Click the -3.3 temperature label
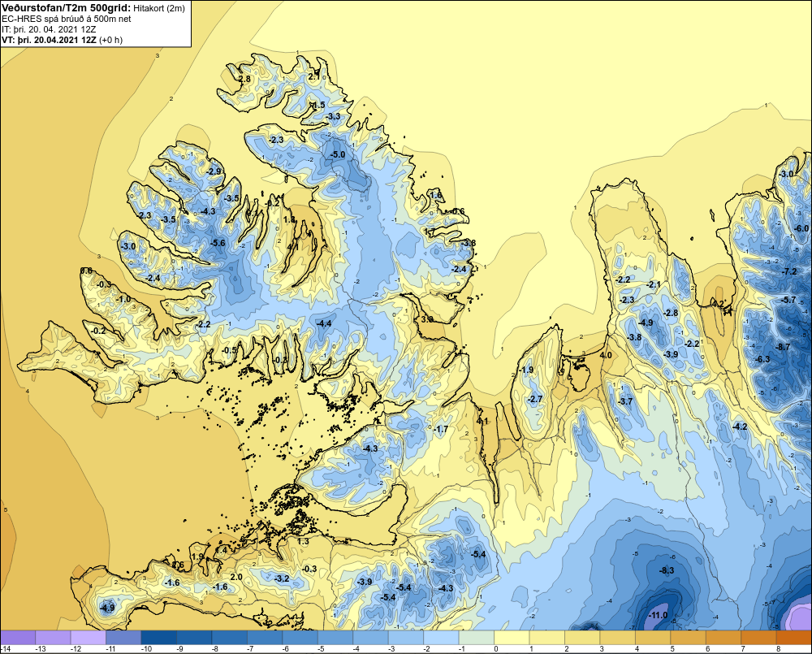Viewport: 812px width, 654px height. pos(333,116)
